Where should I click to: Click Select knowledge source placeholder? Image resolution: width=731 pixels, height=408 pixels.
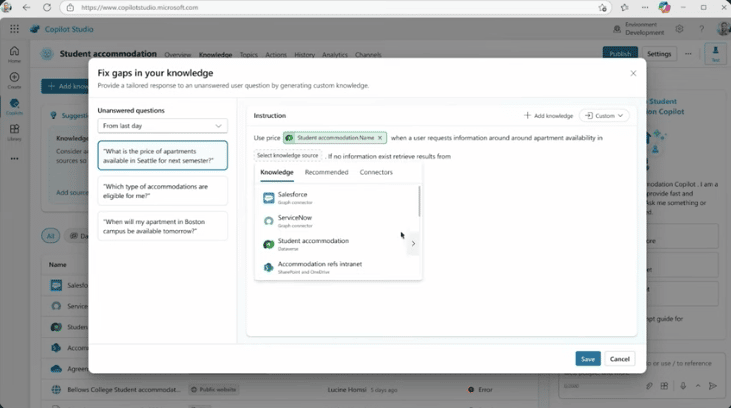pyautogui.click(x=288, y=155)
